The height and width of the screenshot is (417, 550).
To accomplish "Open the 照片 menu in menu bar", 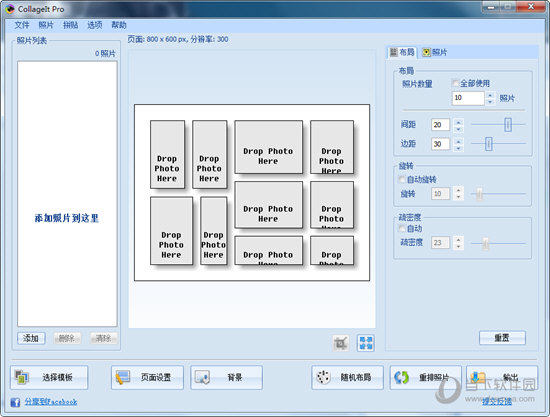I will tap(46, 25).
